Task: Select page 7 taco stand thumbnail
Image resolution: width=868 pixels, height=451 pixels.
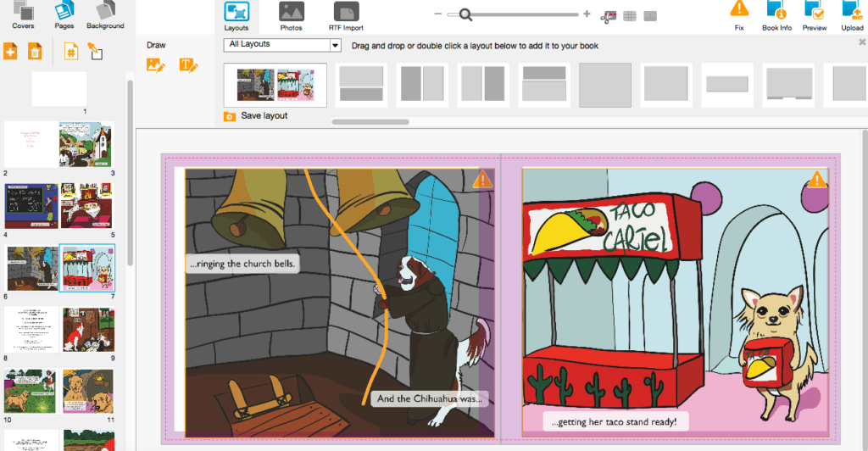Action: coord(87,269)
